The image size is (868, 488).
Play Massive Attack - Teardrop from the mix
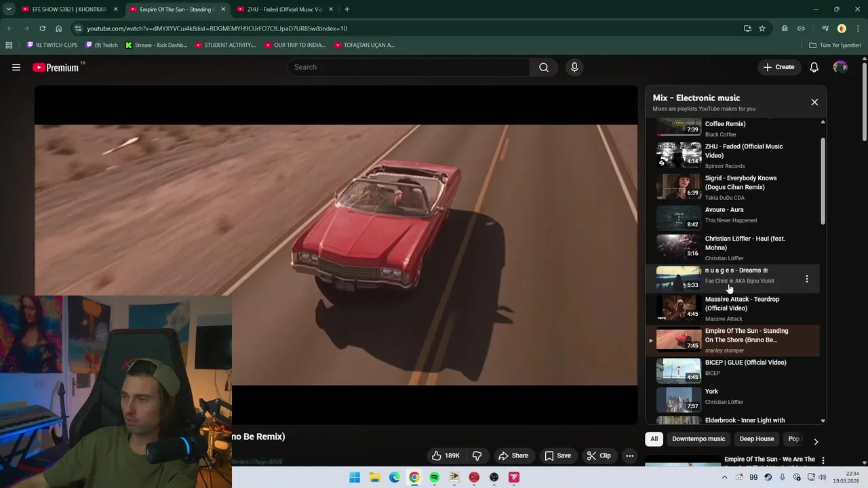pyautogui.click(x=733, y=308)
